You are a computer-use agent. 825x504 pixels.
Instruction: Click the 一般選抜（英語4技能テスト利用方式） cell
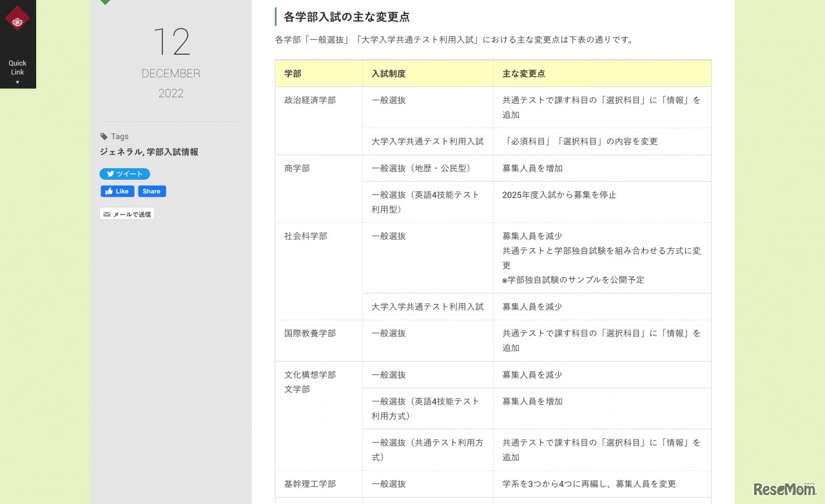(428, 409)
